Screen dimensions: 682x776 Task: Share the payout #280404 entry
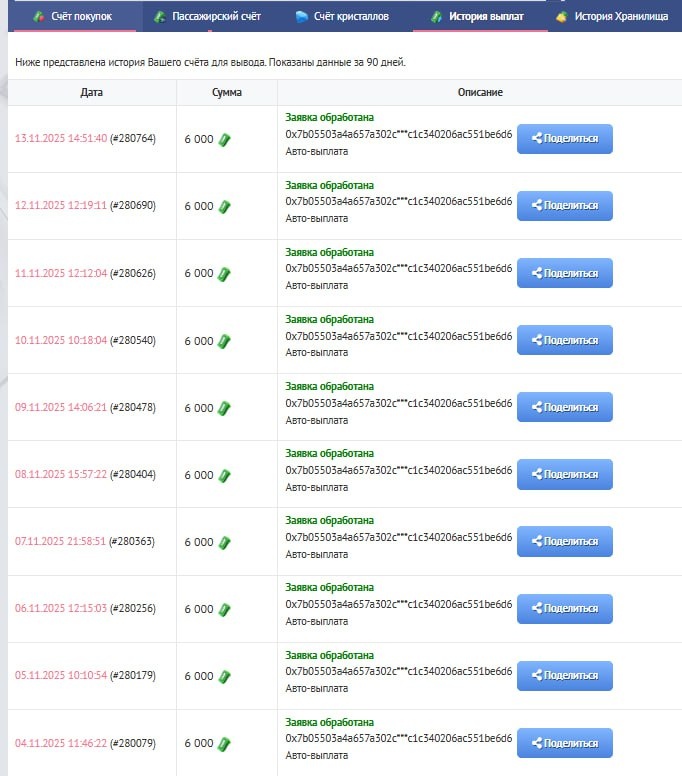(x=564, y=474)
